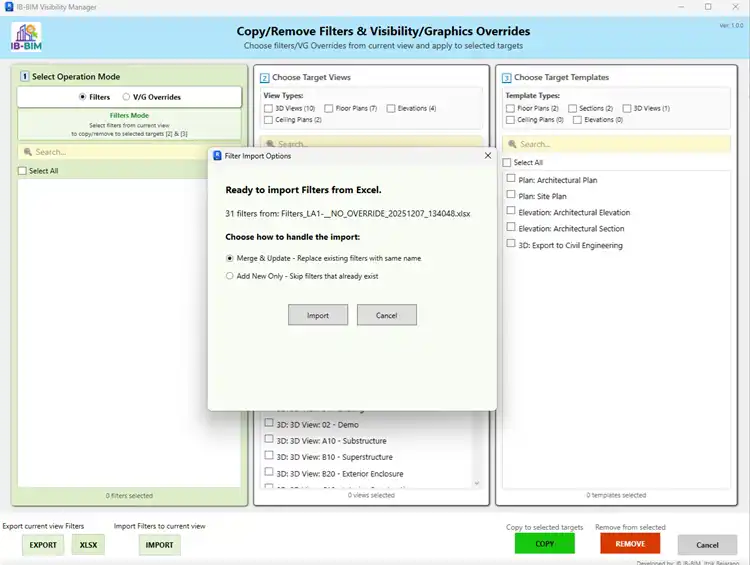Select the V/G Overrides operation mode radio
This screenshot has width=750, height=565.
coord(126,97)
